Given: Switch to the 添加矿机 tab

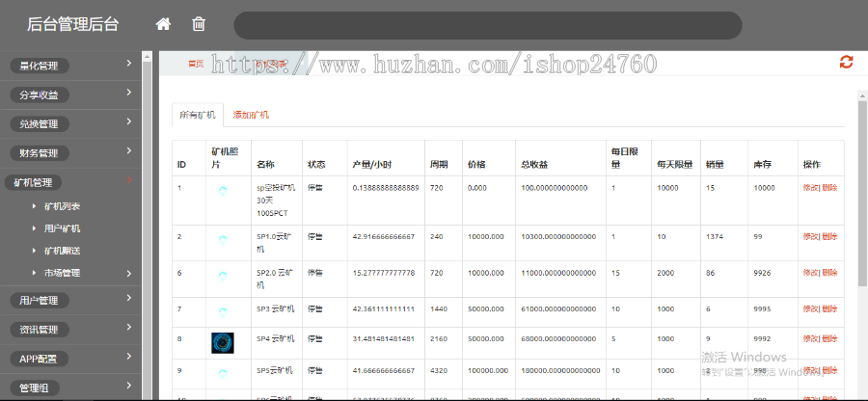Looking at the screenshot, I should click(251, 115).
